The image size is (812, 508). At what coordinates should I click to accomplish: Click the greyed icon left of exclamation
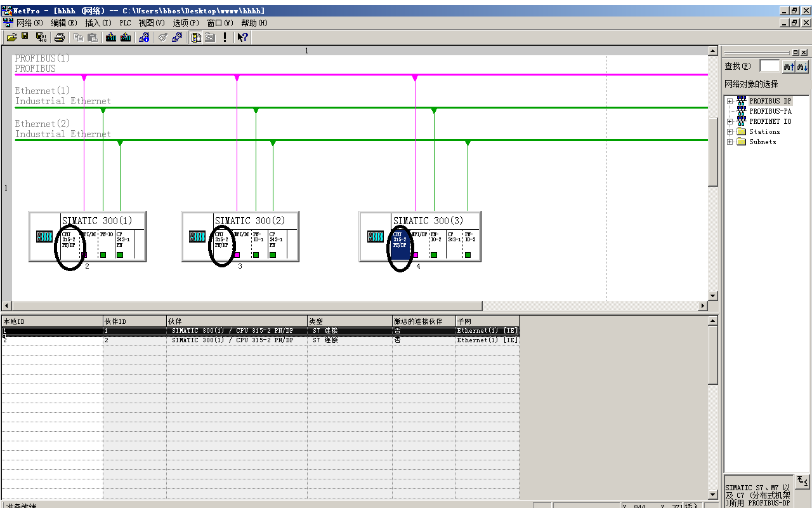[210, 37]
